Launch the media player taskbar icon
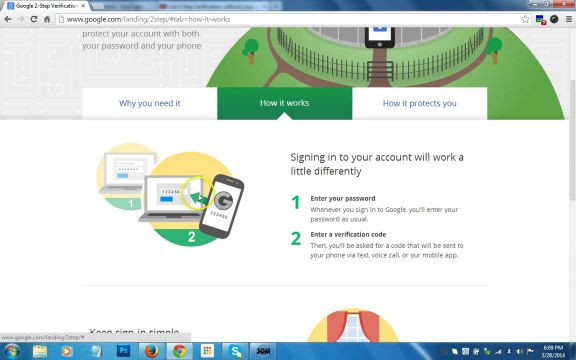 point(67,351)
